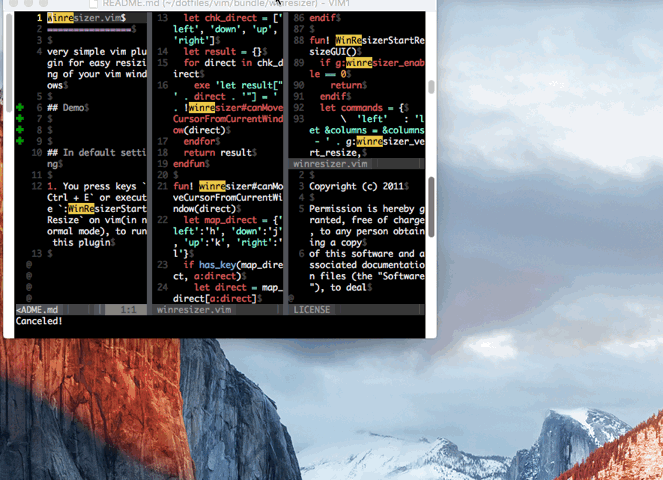
Task: Click the 'if g:winresizer_enab' line 89
Action: click(372, 63)
